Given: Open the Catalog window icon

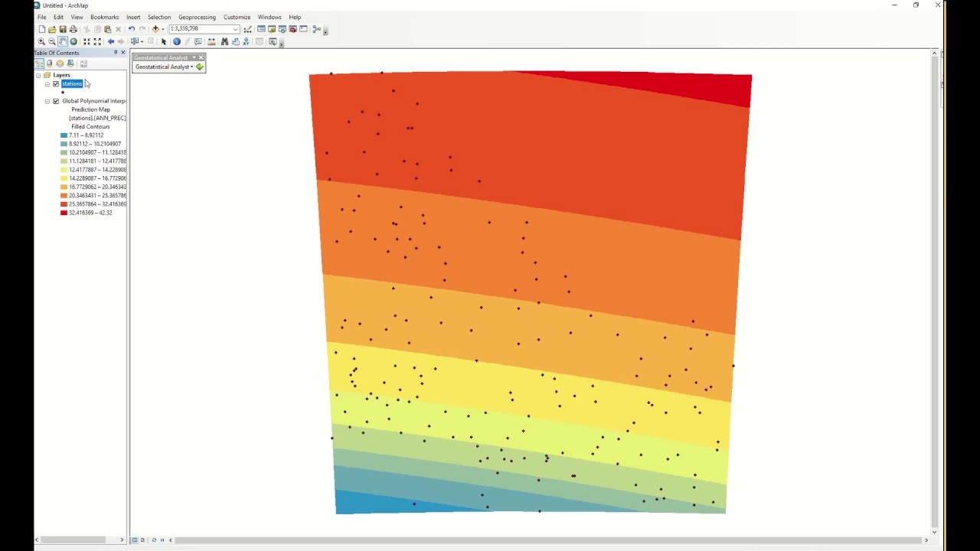Looking at the screenshot, I should [272, 29].
